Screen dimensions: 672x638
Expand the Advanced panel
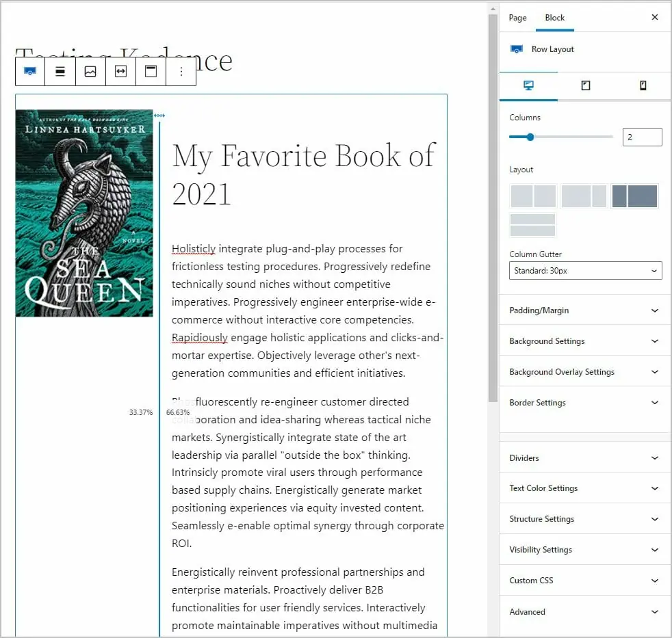coord(585,611)
